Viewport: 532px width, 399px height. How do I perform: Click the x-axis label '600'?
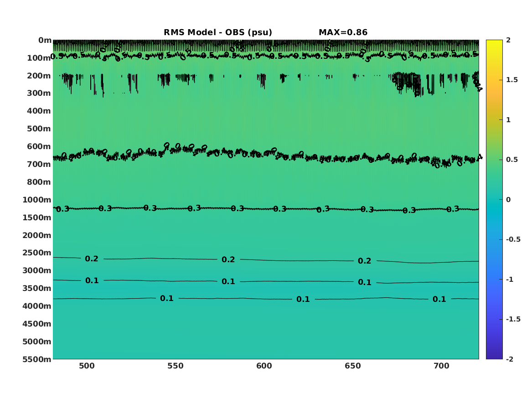264,366
